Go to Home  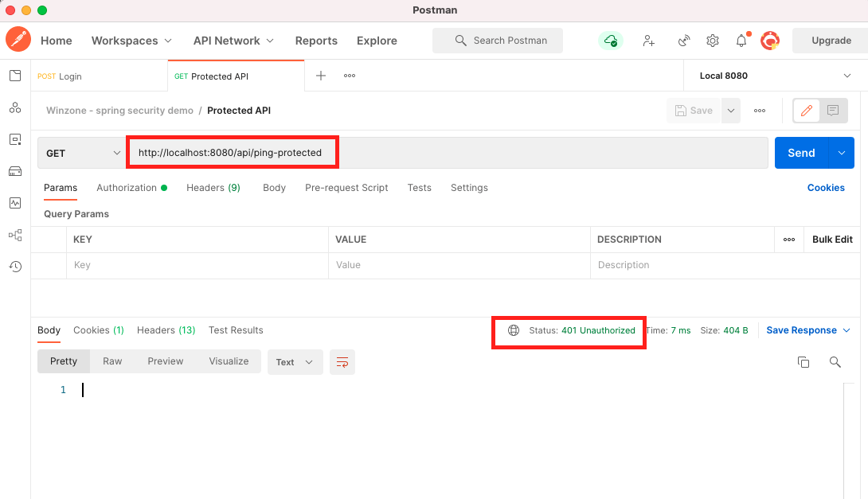click(x=56, y=41)
